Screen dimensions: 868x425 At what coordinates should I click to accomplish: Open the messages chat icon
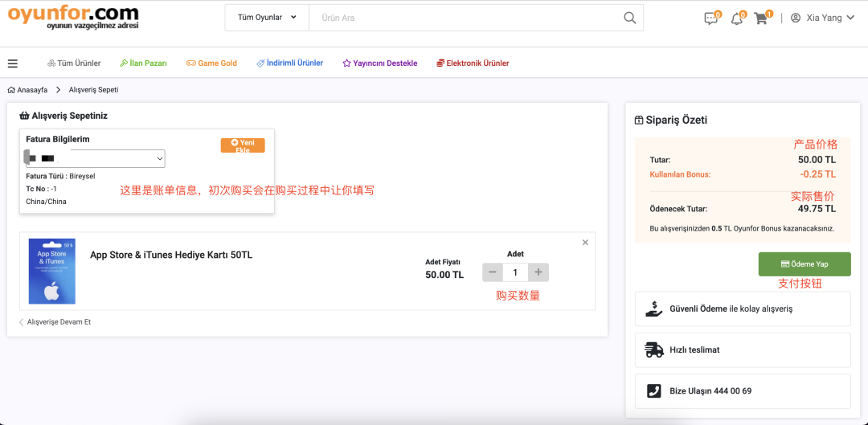point(710,18)
